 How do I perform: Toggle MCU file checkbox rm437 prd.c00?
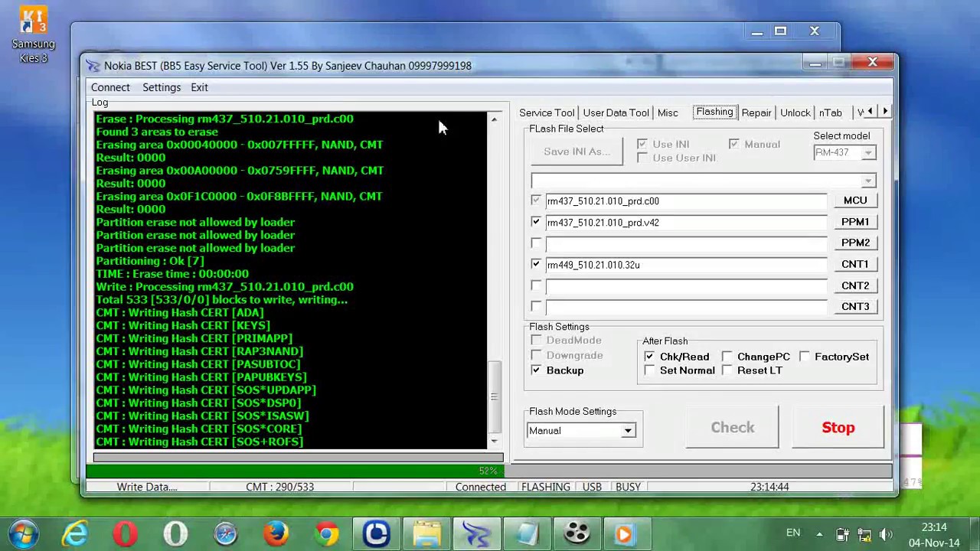point(536,201)
